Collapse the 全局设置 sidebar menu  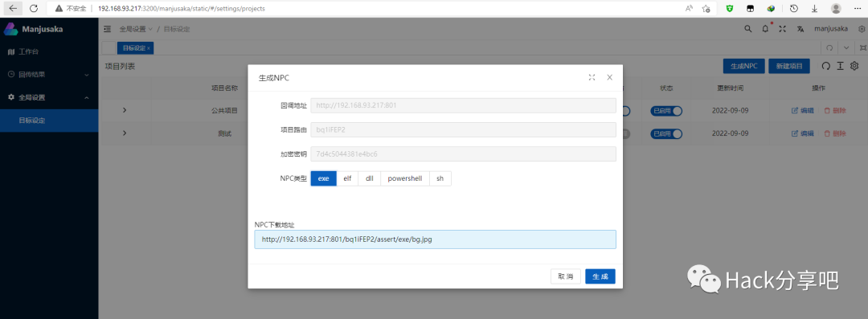click(49, 97)
